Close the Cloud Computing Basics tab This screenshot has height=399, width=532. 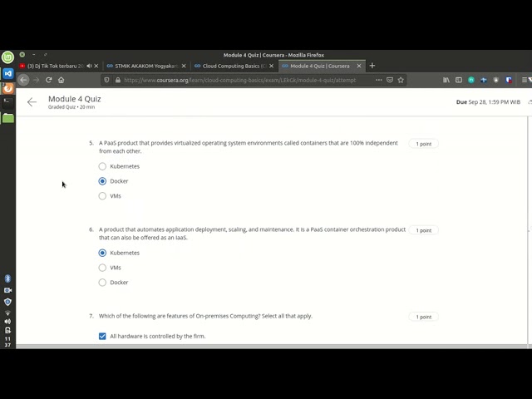pos(272,66)
